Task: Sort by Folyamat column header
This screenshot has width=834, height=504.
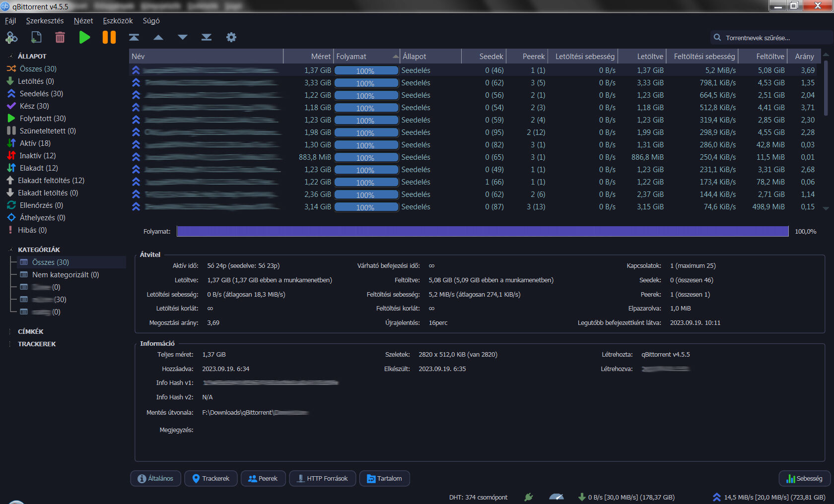Action: [367, 57]
